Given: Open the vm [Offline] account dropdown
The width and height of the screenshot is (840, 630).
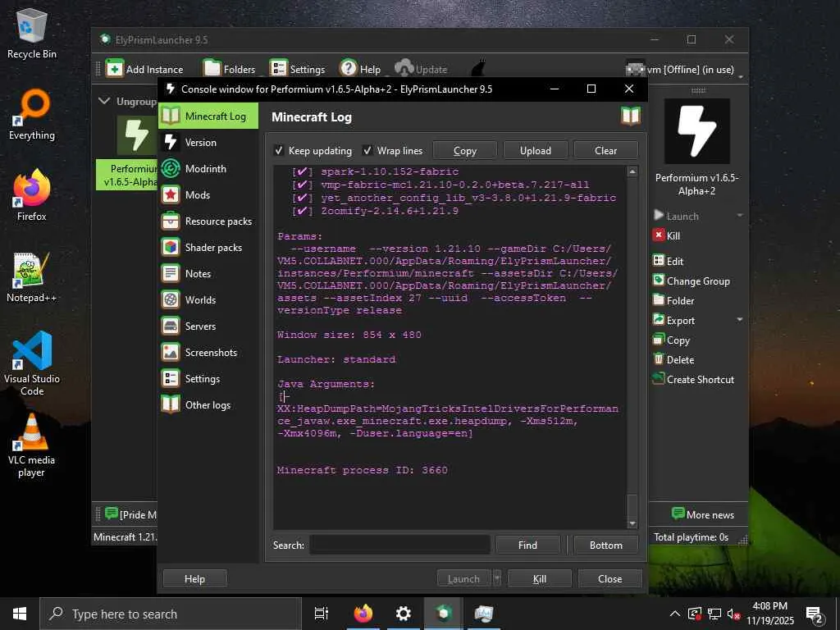Looking at the screenshot, I should [x=685, y=69].
